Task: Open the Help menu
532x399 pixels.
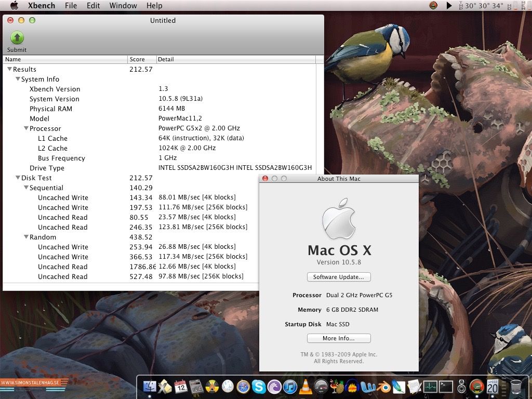Action: click(x=154, y=5)
